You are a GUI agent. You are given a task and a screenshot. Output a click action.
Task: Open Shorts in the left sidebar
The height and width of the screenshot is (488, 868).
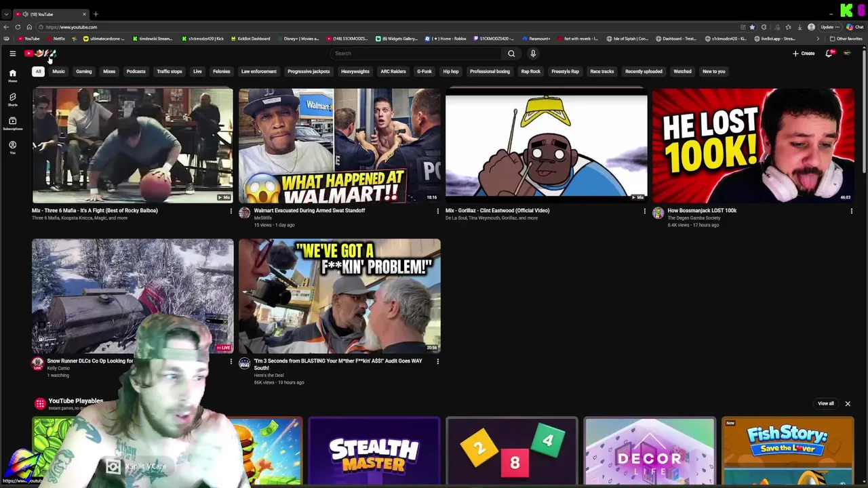coord(12,100)
